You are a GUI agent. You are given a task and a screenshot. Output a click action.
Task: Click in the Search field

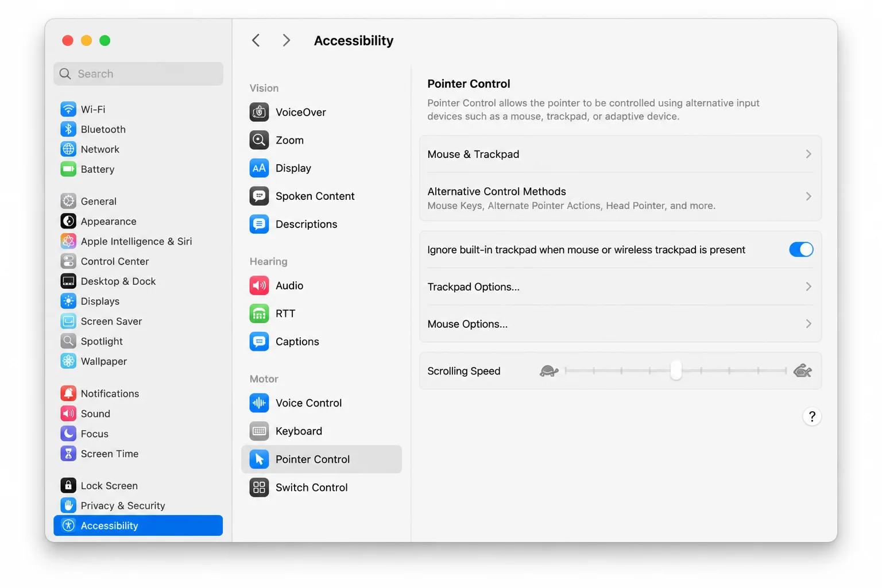coord(138,73)
